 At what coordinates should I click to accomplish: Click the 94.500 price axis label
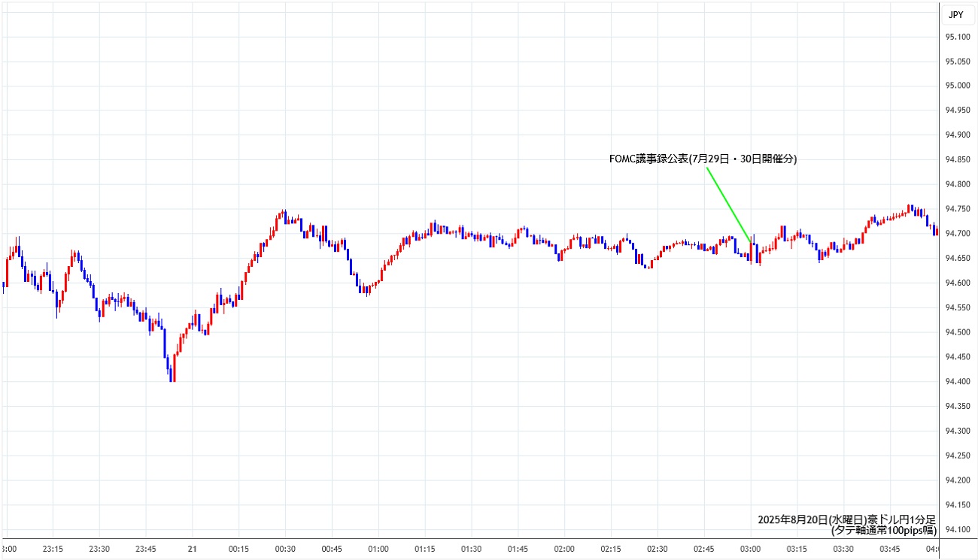click(958, 332)
